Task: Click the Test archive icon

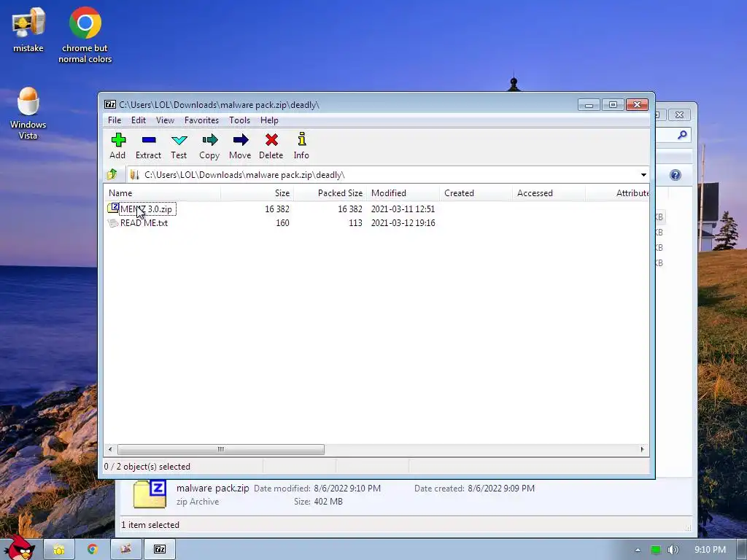Action: tap(179, 140)
